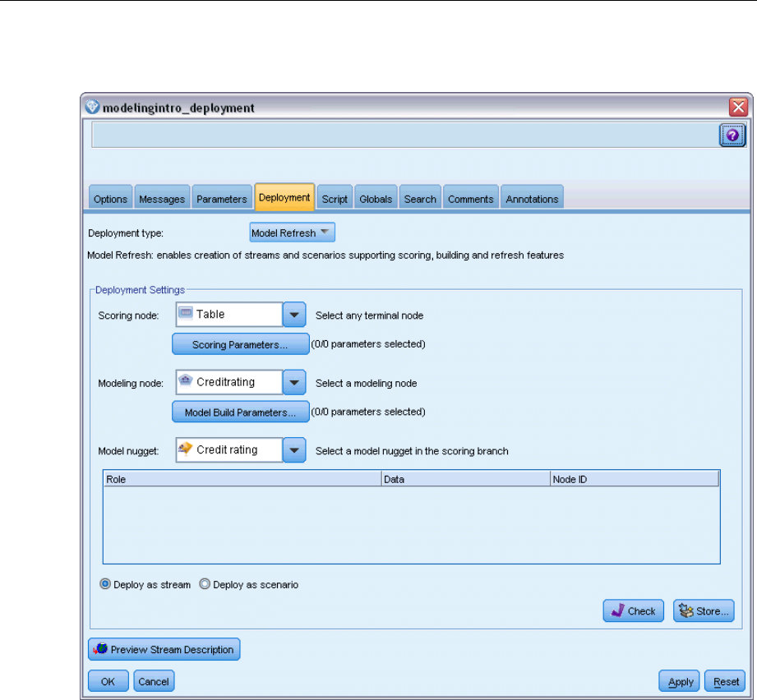Click the help question mark icon
757x700 pixels.
click(732, 136)
